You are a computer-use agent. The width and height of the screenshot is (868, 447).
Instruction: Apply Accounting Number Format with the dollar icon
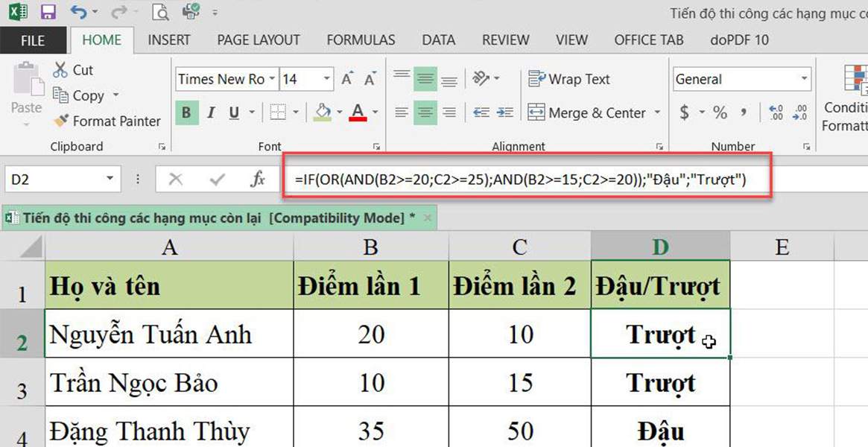tap(685, 112)
